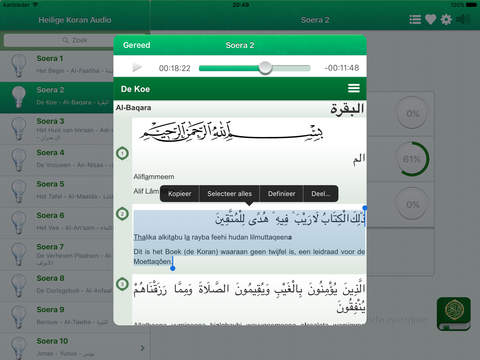Choose Definieer in the popup menu
480x360 pixels.
282,194
